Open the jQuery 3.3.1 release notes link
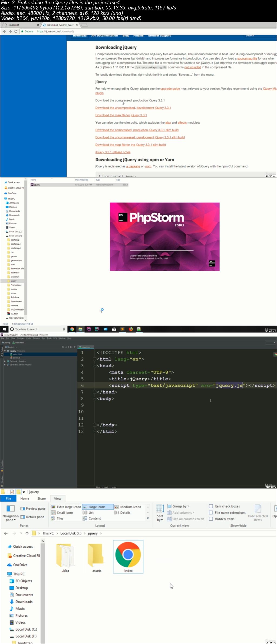 (x=113, y=152)
